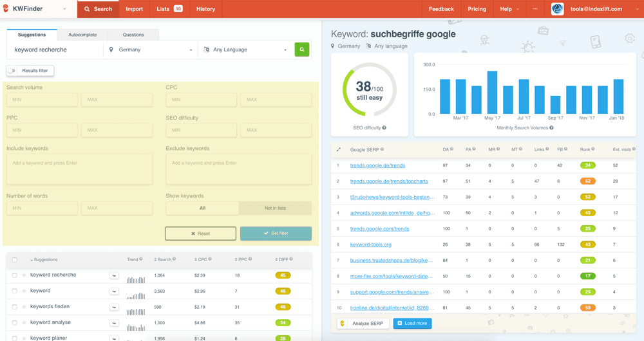Toggle the Results filter switch
The image size is (644, 341).
point(12,71)
